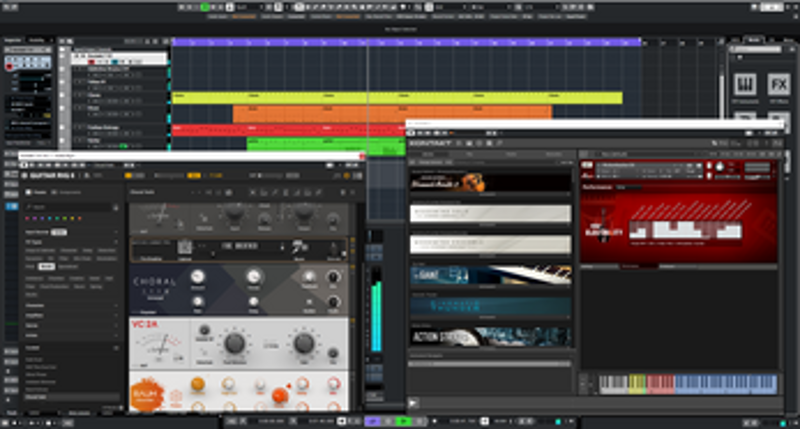The height and width of the screenshot is (429, 800).
Task: Expand the Amplifiers section in Guitar Rig browser
Action: [x=72, y=316]
